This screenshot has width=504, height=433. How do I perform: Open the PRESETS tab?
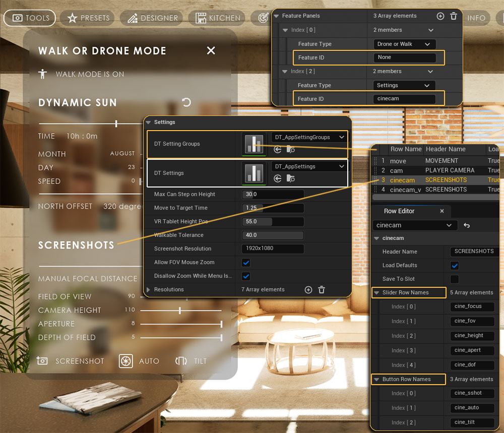coord(89,18)
